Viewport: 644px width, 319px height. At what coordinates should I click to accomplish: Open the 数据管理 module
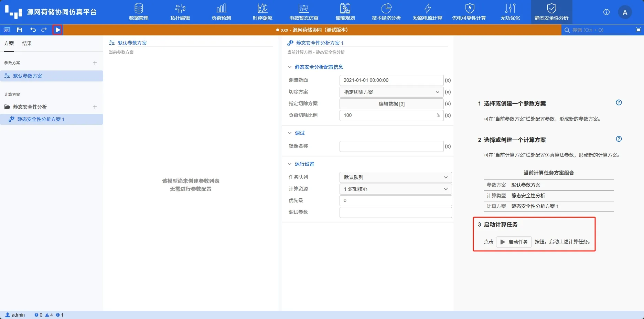click(139, 12)
